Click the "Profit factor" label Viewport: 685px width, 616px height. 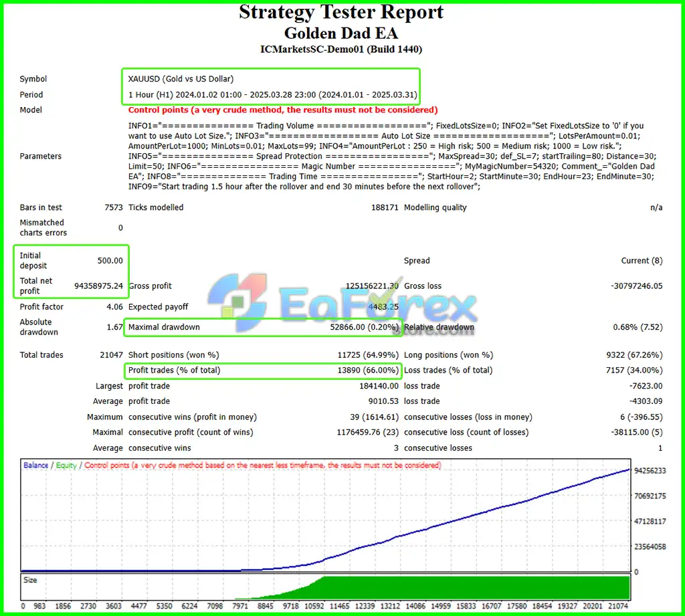pos(41,307)
